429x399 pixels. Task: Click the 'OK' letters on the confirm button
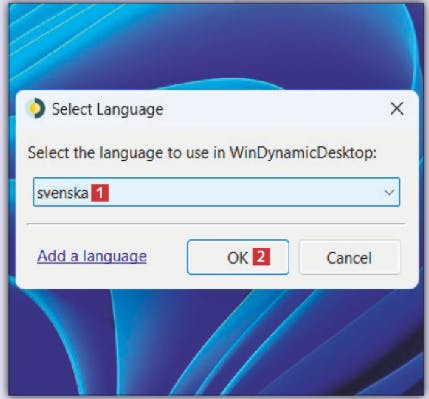237,258
